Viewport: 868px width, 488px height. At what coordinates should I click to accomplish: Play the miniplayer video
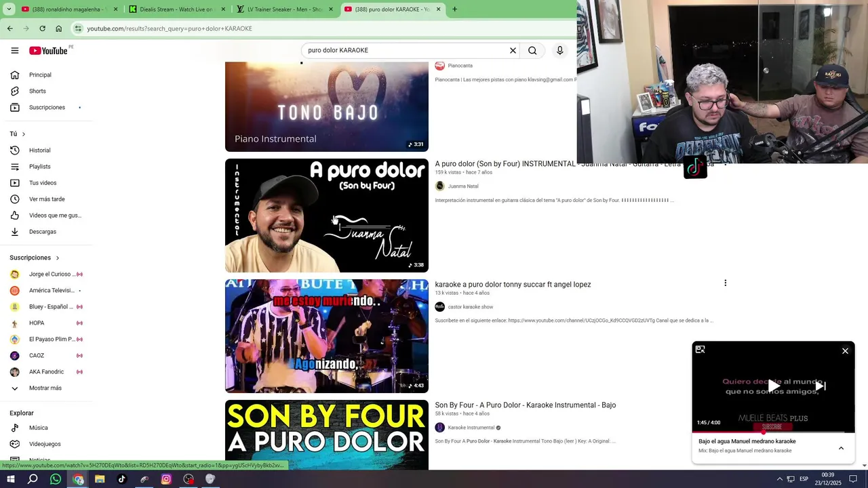(x=773, y=386)
